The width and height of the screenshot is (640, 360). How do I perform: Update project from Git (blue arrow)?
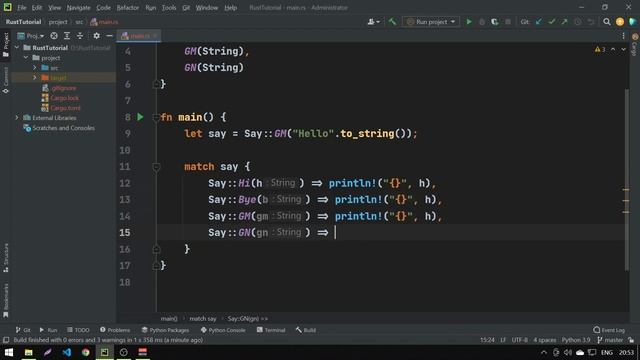539,22
